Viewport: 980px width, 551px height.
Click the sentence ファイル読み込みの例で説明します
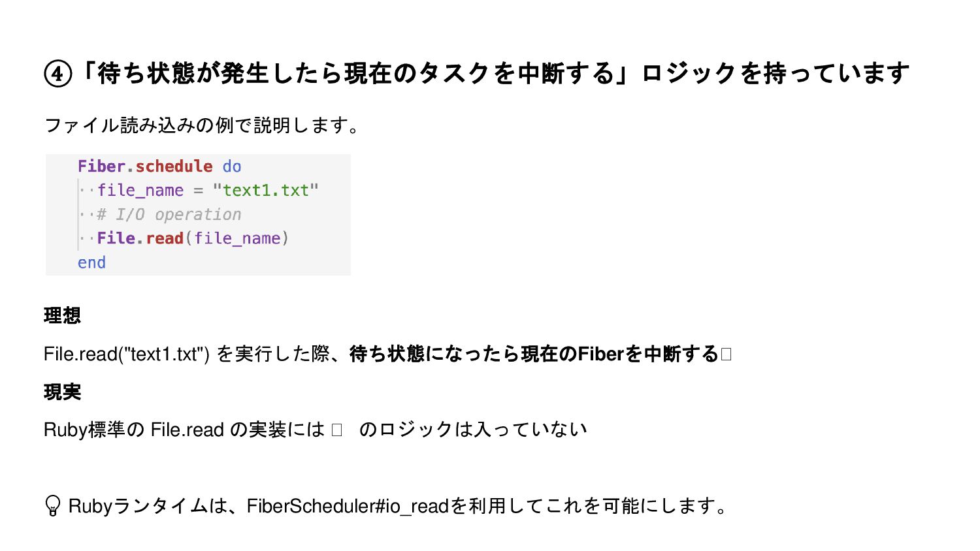pos(201,125)
